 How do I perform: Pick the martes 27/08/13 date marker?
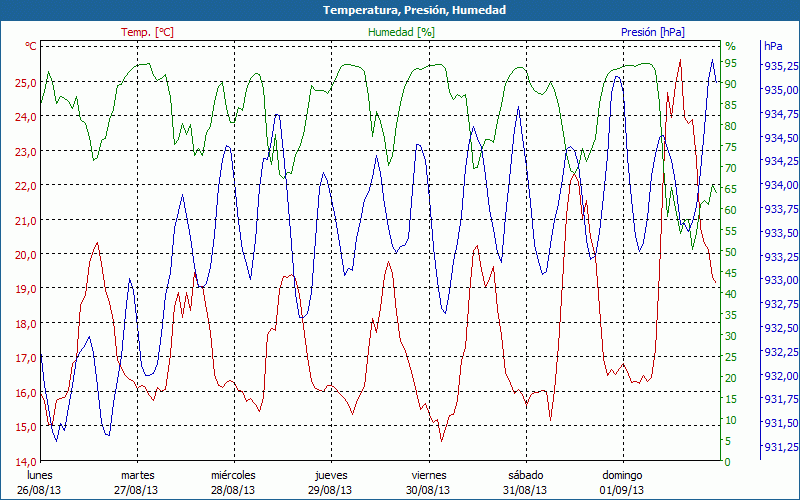pos(137,482)
